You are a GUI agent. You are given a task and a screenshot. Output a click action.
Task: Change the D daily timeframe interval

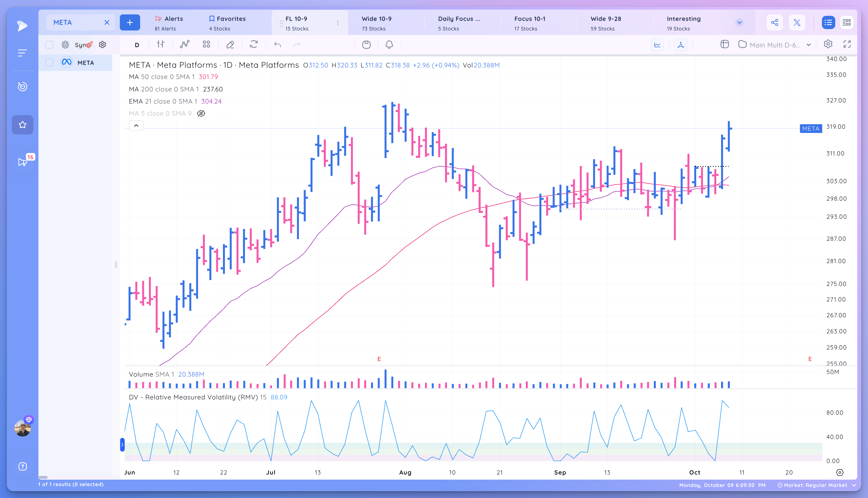(x=137, y=45)
